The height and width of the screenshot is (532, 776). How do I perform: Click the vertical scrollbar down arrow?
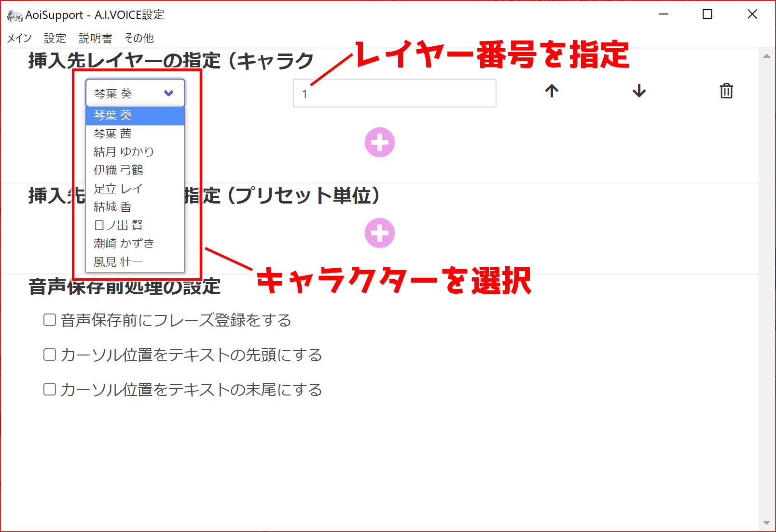pos(767,523)
